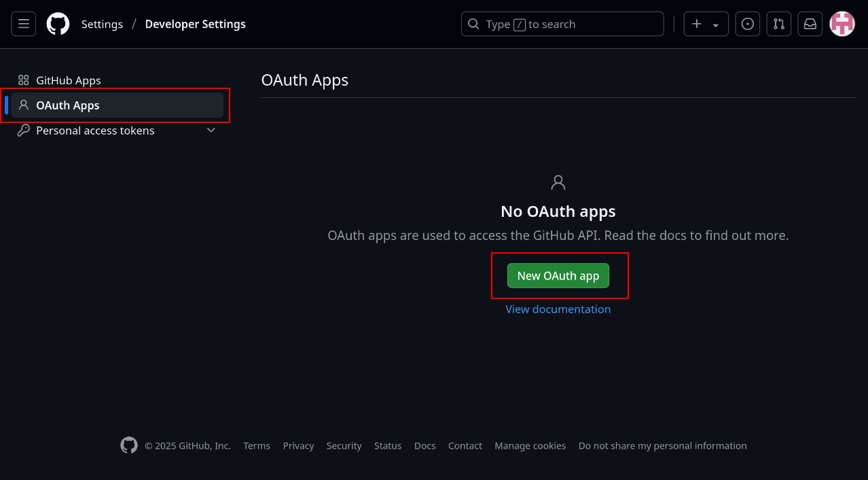This screenshot has height=480, width=868.
Task: Click the Manage cookies footer link
Action: tap(530, 445)
